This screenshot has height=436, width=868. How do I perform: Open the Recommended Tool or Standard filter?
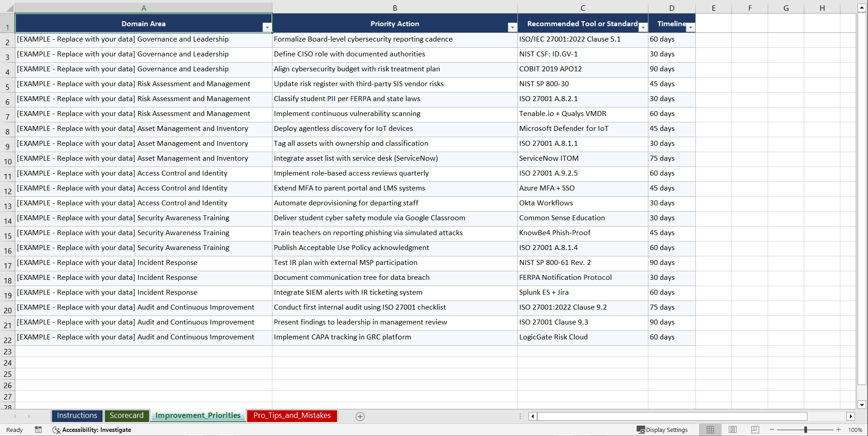tap(643, 28)
